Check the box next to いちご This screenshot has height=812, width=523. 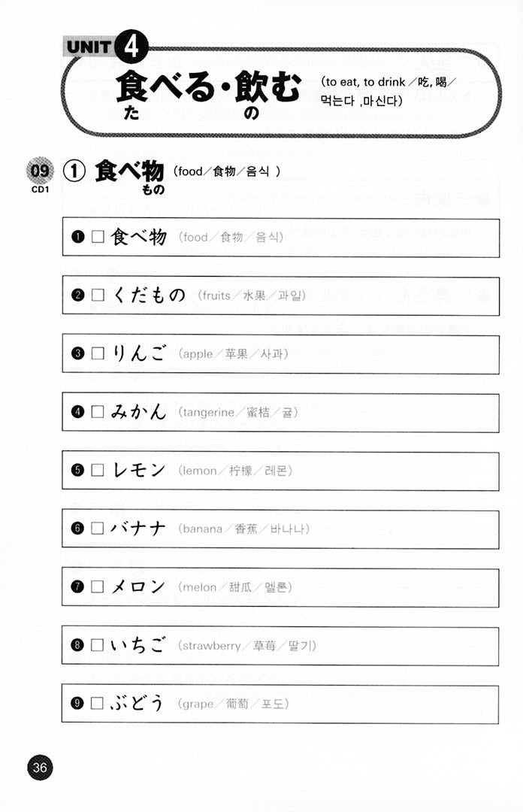(x=97, y=645)
